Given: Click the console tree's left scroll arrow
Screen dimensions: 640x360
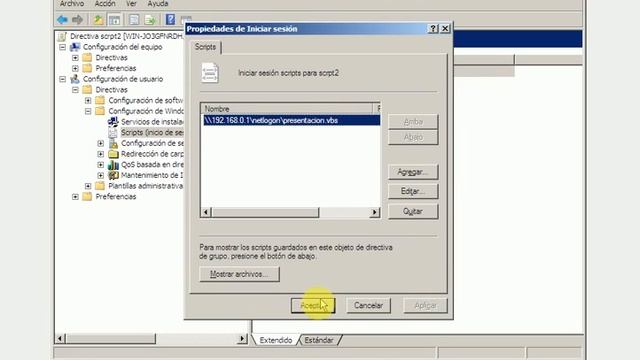Looking at the screenshot, I should pyautogui.click(x=60, y=338).
